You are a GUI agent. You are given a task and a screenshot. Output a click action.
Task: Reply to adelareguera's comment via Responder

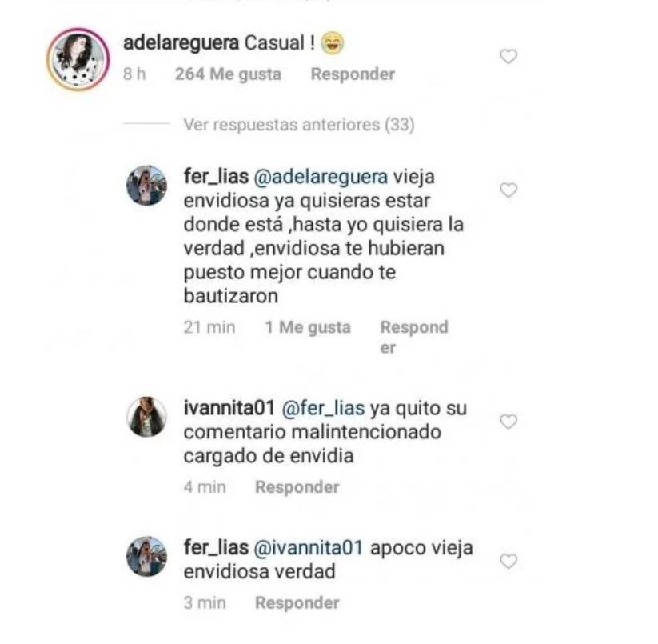(353, 74)
